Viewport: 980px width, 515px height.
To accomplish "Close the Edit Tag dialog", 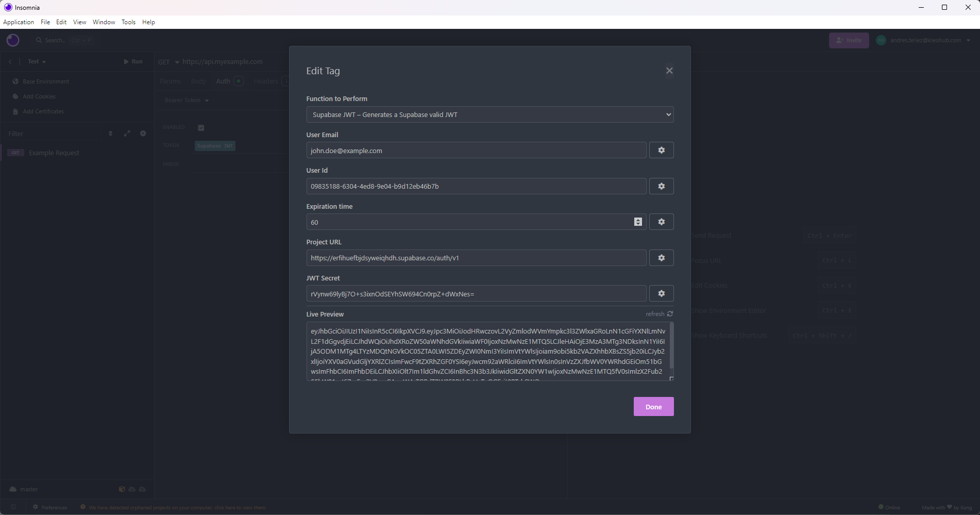I will point(669,71).
